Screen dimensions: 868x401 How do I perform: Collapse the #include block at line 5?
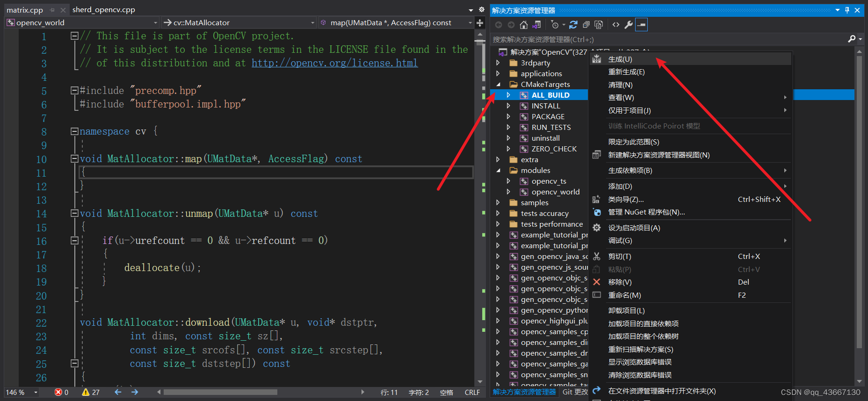point(74,91)
